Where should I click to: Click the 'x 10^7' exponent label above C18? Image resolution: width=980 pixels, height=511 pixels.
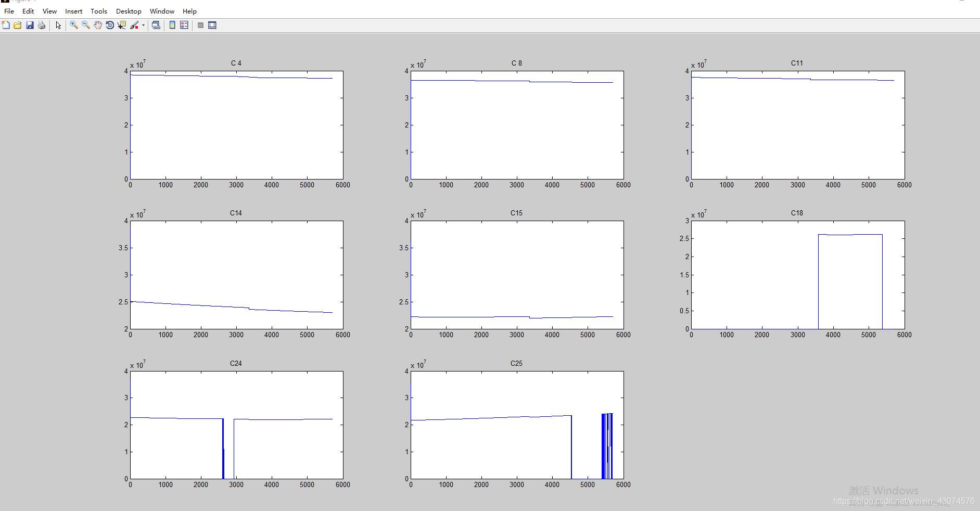(699, 214)
